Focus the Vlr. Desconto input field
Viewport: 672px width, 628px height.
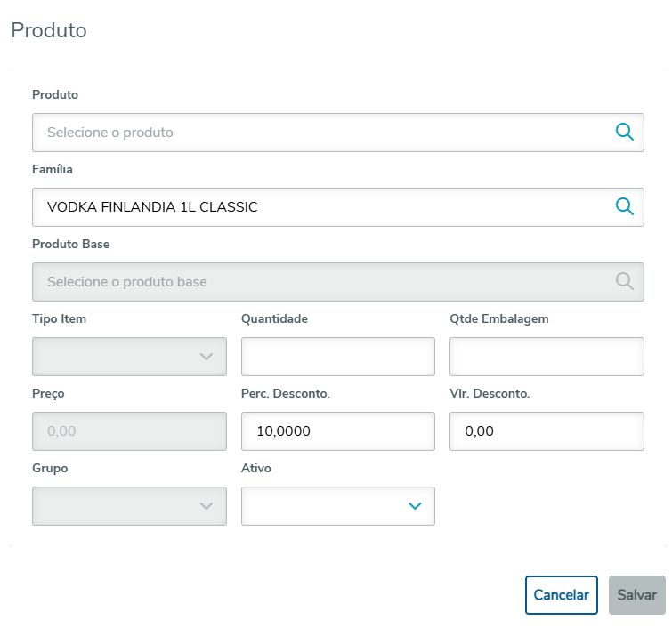pos(547,431)
